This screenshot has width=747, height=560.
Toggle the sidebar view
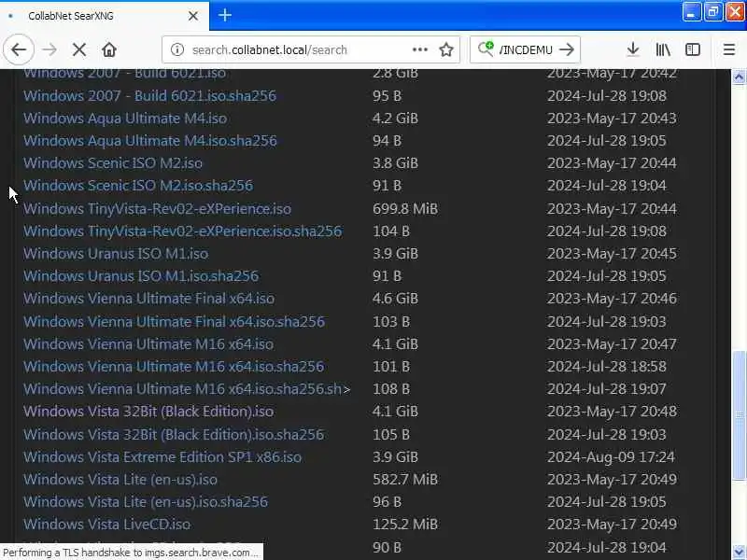pos(692,49)
